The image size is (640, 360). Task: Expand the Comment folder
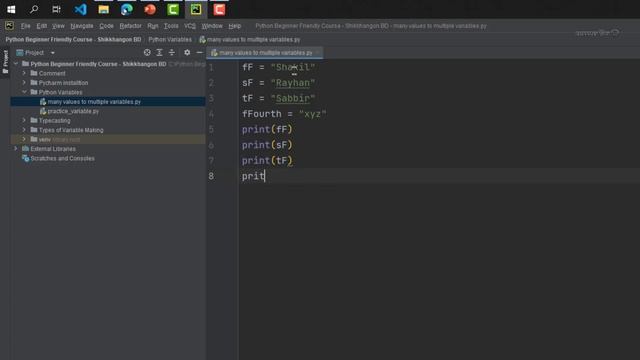point(24,73)
